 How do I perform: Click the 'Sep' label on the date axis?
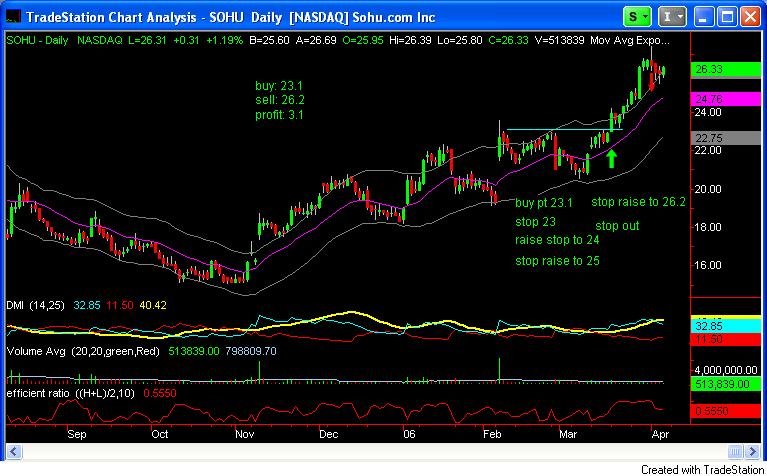point(77,434)
